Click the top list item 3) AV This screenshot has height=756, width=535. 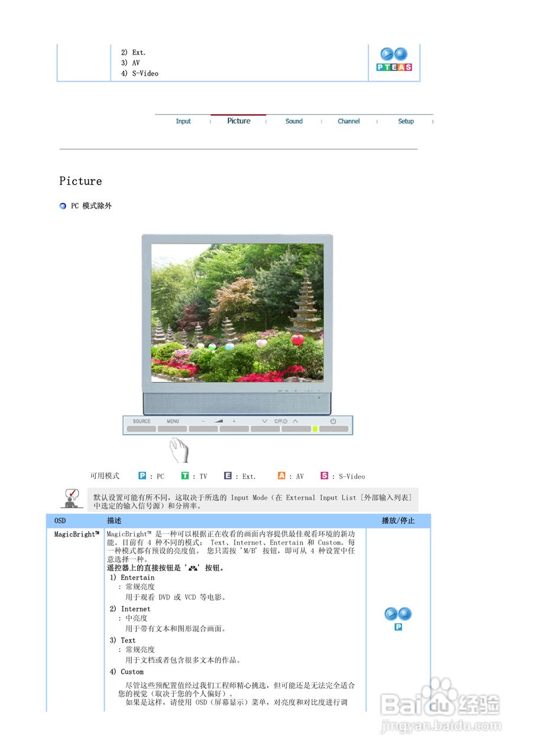pyautogui.click(x=130, y=63)
